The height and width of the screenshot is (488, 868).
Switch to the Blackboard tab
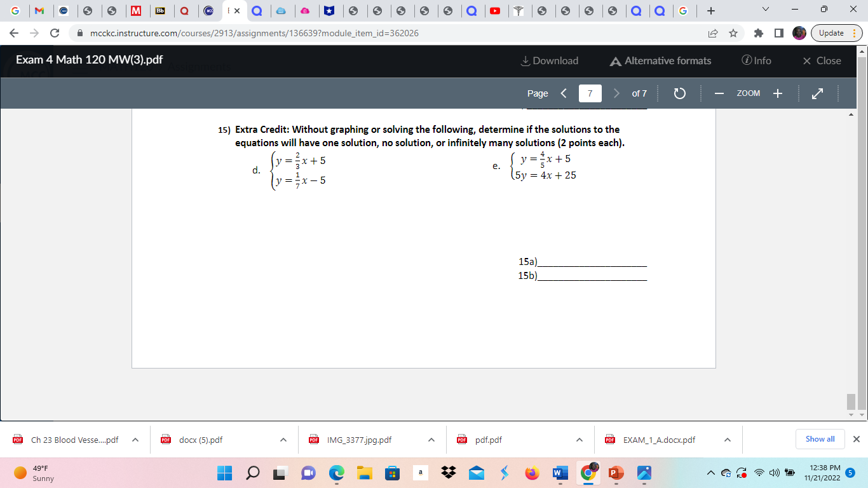click(159, 11)
